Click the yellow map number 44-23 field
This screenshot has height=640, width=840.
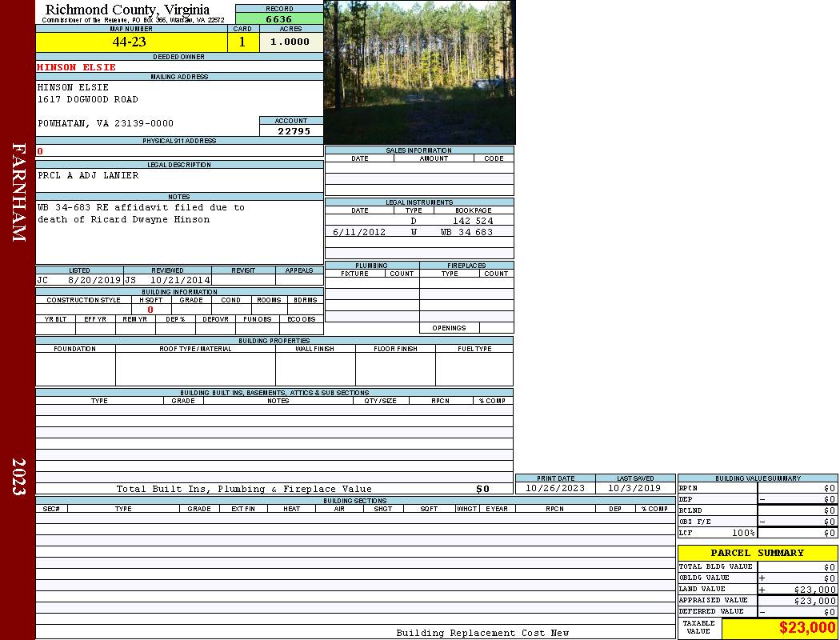click(130, 42)
